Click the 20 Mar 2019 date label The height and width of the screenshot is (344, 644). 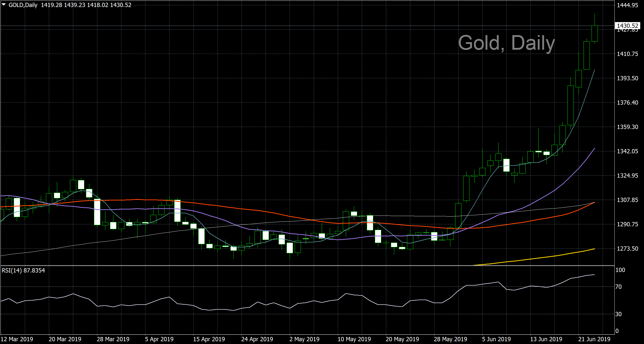pos(65,339)
